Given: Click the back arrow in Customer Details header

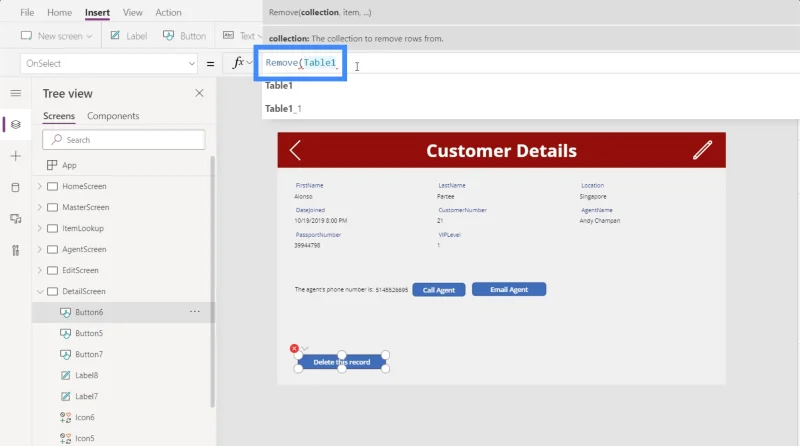Looking at the screenshot, I should [x=295, y=150].
